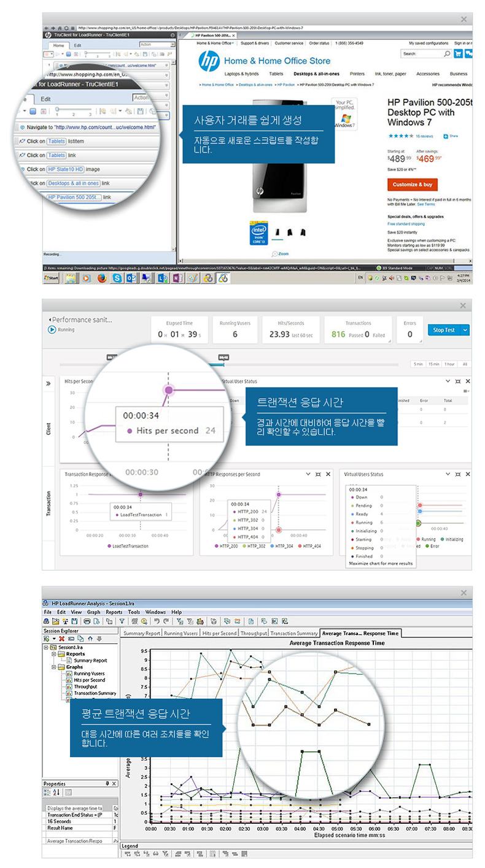Click the timeline marker on the test timeline
The width and height of the screenshot is (485, 868).
click(x=224, y=356)
